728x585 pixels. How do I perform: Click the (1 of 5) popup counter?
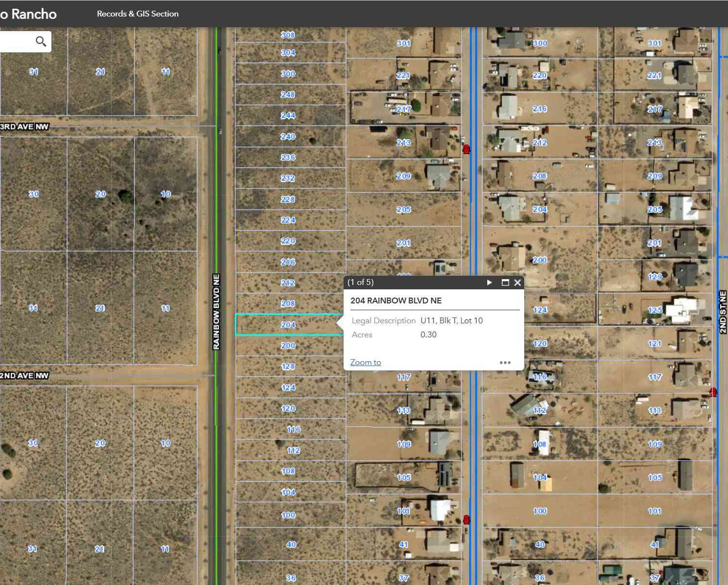pyautogui.click(x=361, y=282)
